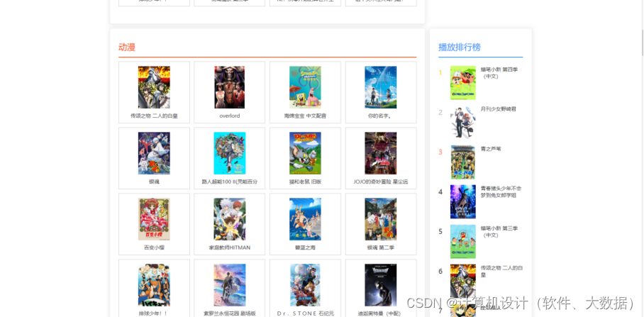Image resolution: width=644 pixels, height=317 pixels.
Task: Open rank 5 蜡笔小新 第三季 thumbnail
Action: 463,241
